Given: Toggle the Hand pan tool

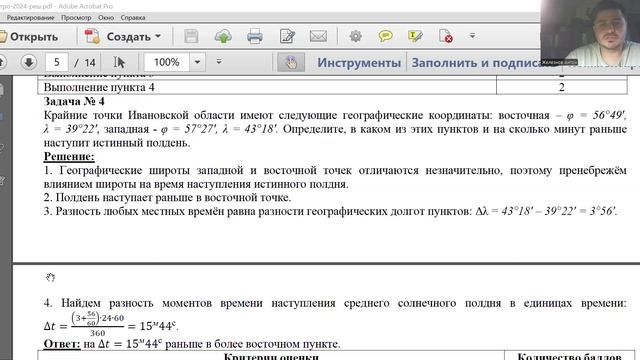Looking at the screenshot, I should [291, 62].
